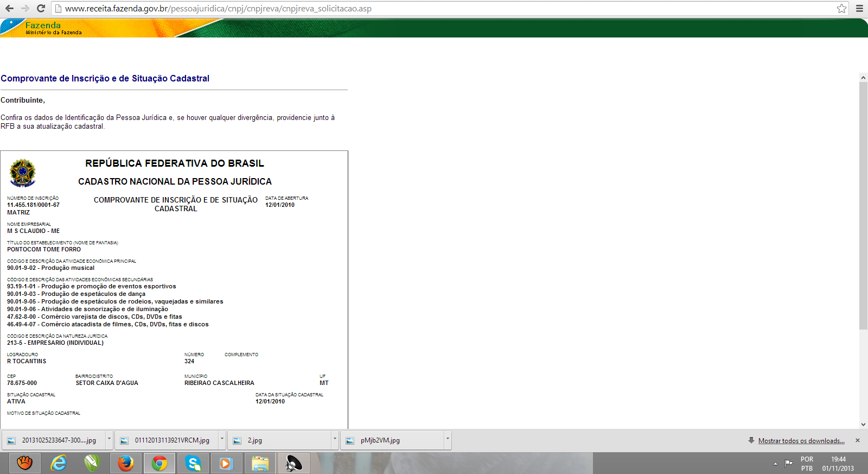Launch Firefox from the taskbar
This screenshot has width=868, height=474.
[x=126, y=463]
